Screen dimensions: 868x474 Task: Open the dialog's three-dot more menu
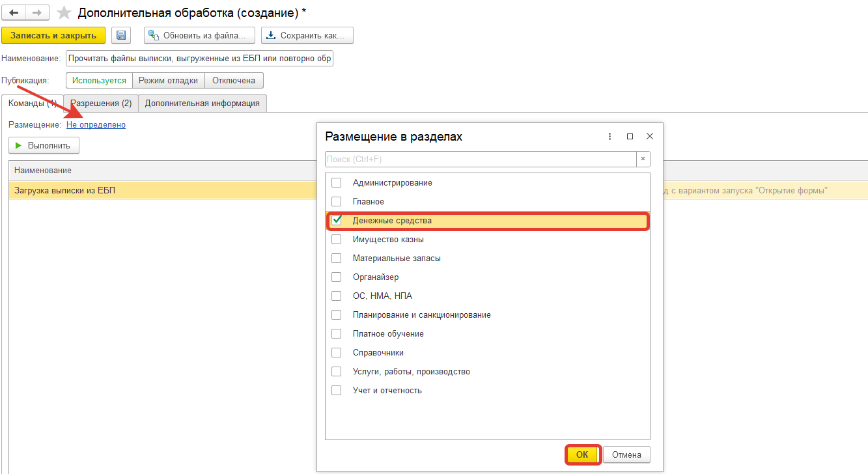(x=610, y=137)
